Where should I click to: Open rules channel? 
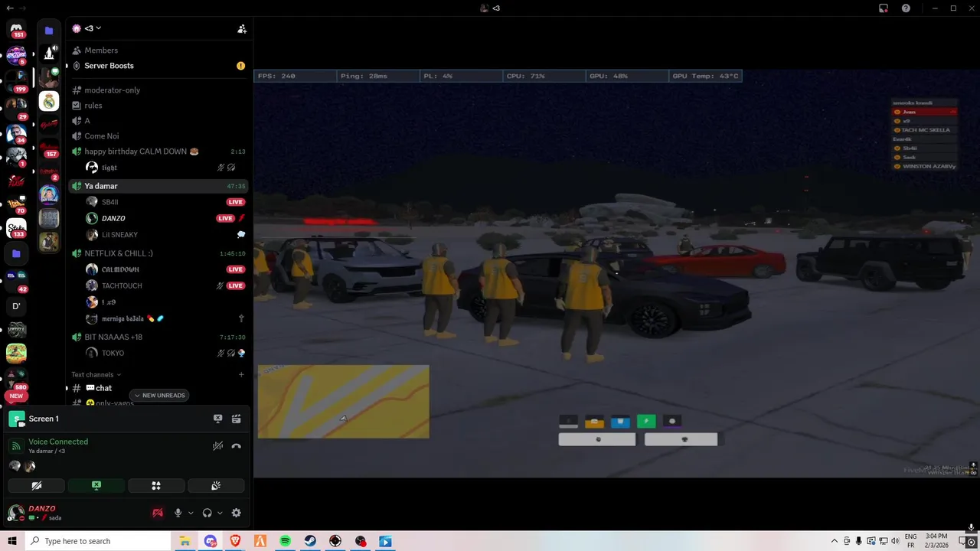pos(159,106)
